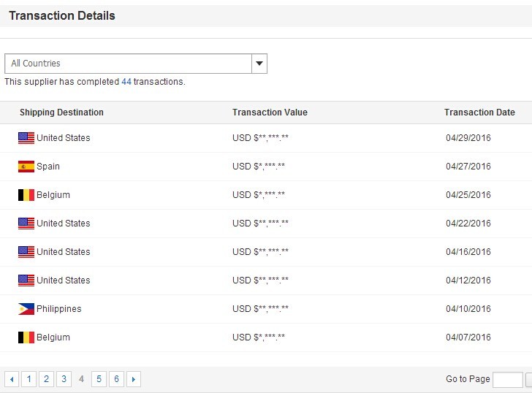
Task: Click the United States flag dated 04/29/2016
Action: [26, 138]
